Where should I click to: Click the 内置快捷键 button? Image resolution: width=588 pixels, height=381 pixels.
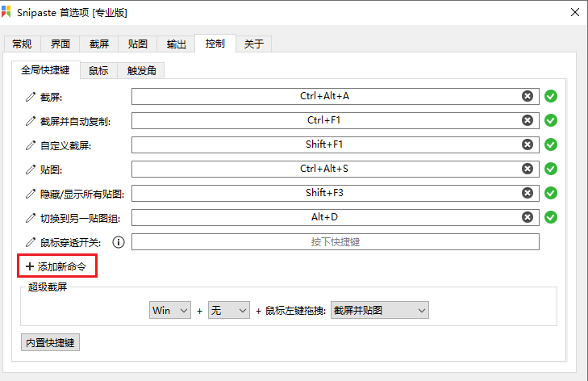point(50,342)
